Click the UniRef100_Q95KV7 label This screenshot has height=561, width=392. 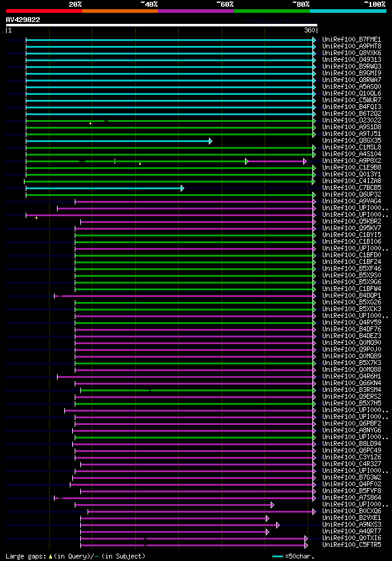point(352,228)
